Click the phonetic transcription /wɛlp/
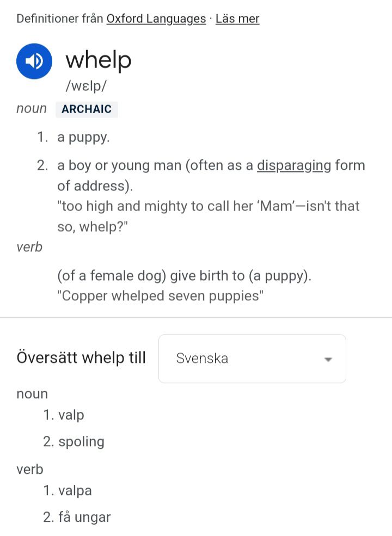Image resolution: width=392 pixels, height=536 pixels. point(86,86)
